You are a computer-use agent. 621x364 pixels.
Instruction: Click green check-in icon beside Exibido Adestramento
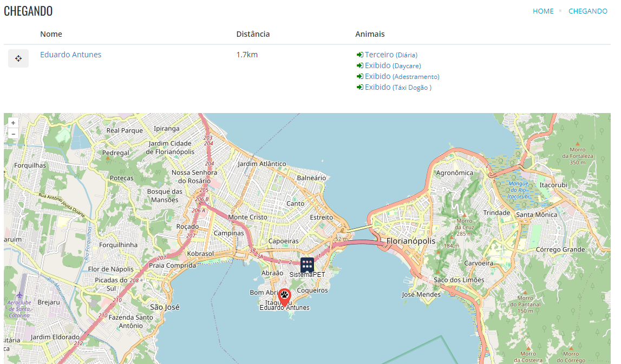point(359,76)
